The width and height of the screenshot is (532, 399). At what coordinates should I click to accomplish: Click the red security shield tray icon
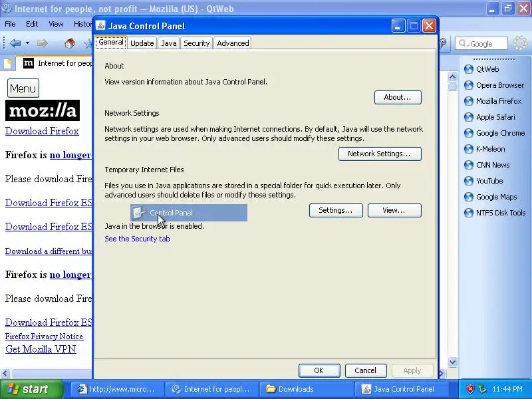pos(470,389)
